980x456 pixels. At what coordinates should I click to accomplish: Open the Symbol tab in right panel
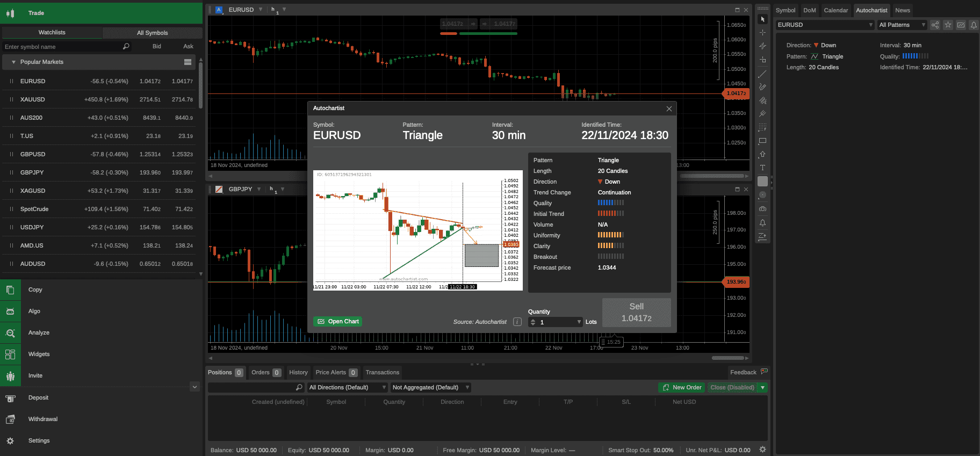786,10
